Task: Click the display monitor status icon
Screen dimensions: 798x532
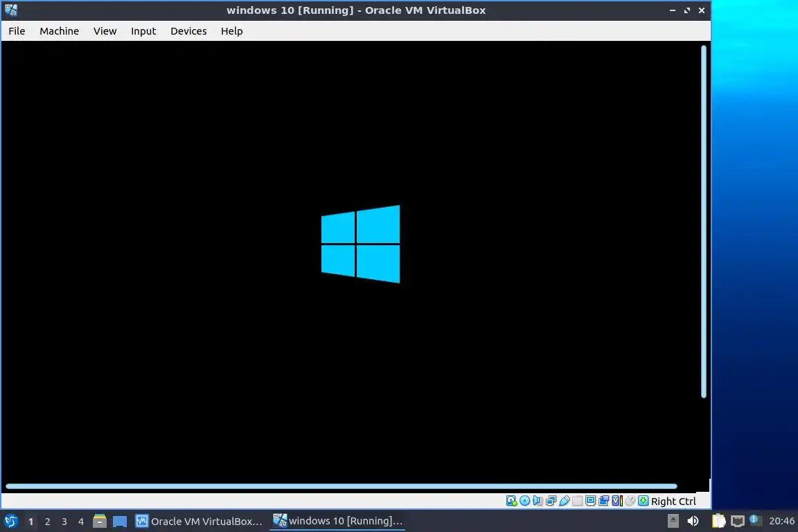Action: (x=590, y=501)
